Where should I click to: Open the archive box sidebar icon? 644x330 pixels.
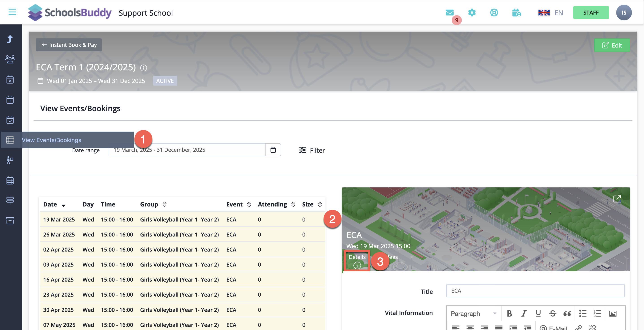pyautogui.click(x=10, y=221)
